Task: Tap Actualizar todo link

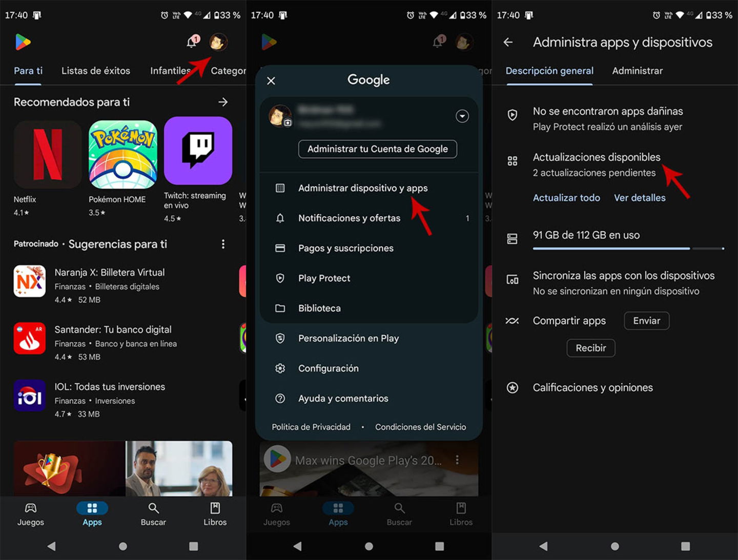Action: pos(566,198)
